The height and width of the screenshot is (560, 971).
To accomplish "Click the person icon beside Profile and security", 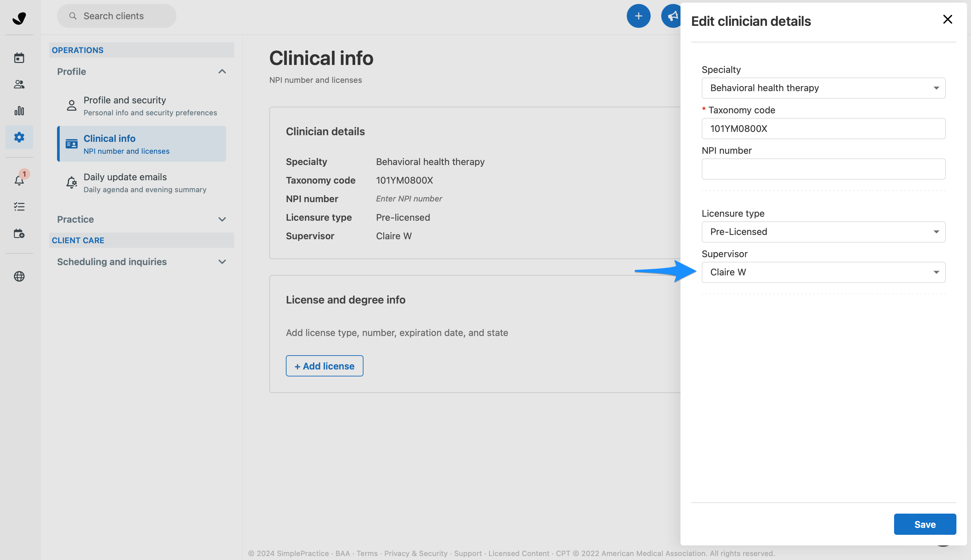I will click(72, 105).
